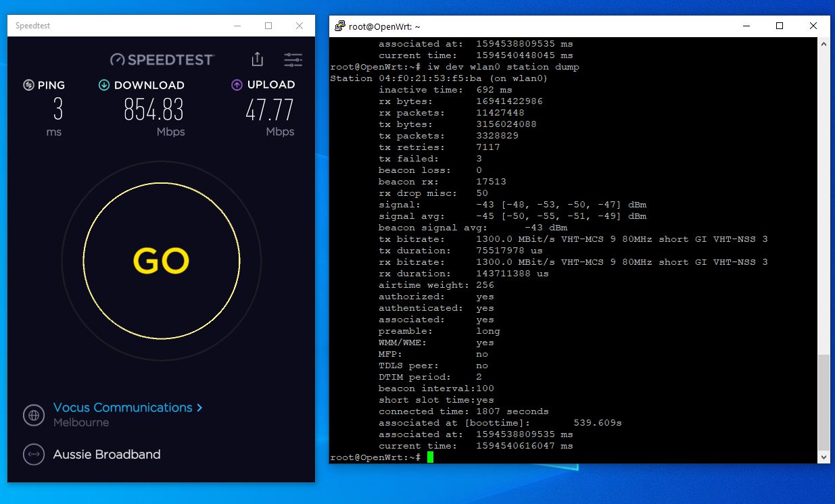This screenshot has height=504, width=835.
Task: Select the Aussie Broadband provider text
Action: (107, 455)
